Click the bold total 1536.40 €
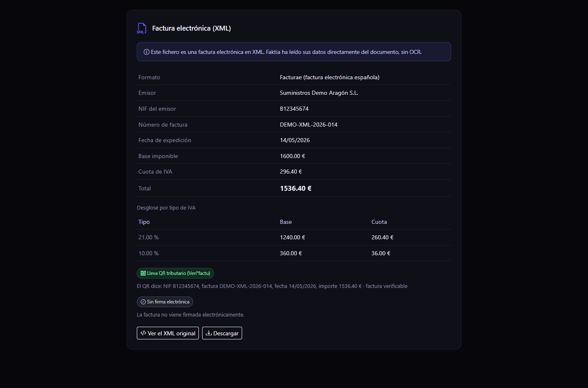588x388 pixels. click(296, 188)
